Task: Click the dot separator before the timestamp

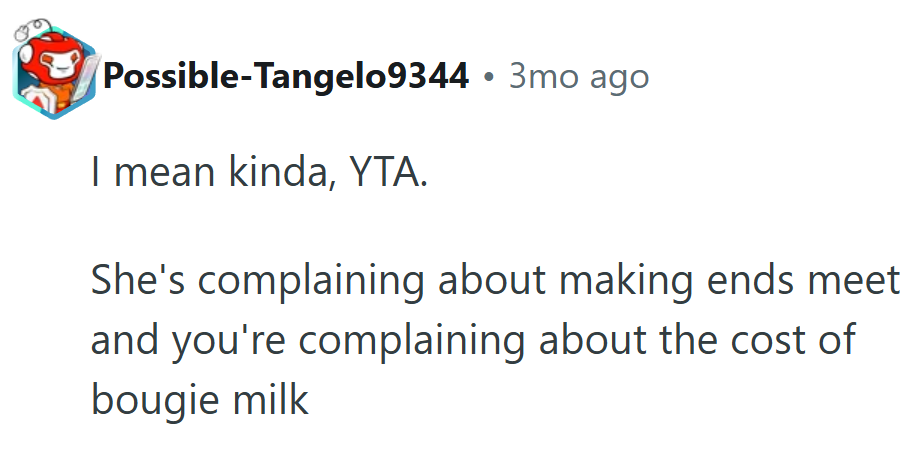Action: pyautogui.click(x=488, y=77)
